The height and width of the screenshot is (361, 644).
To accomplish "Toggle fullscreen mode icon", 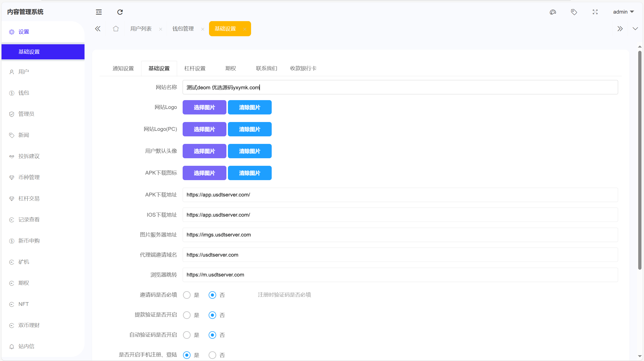I will tap(595, 12).
